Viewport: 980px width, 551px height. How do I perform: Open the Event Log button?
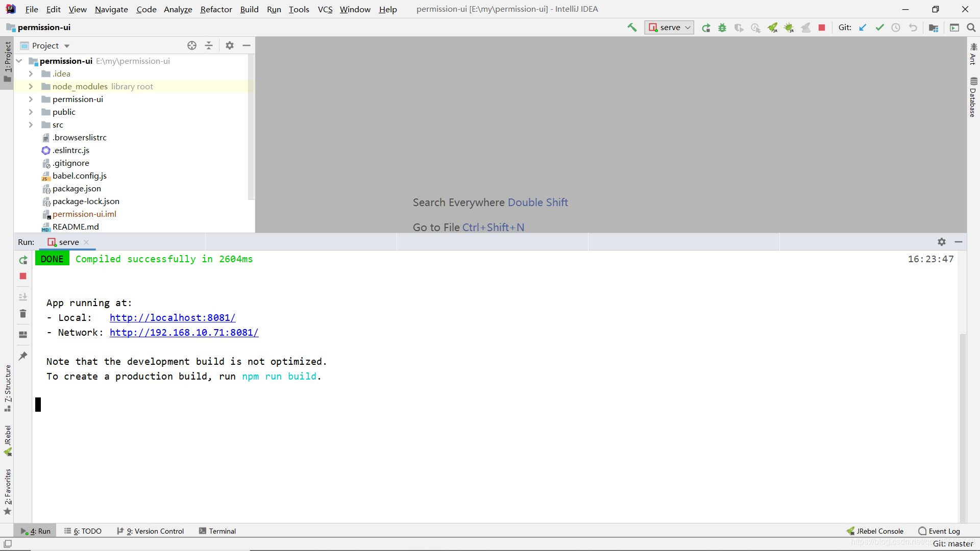pos(939,531)
